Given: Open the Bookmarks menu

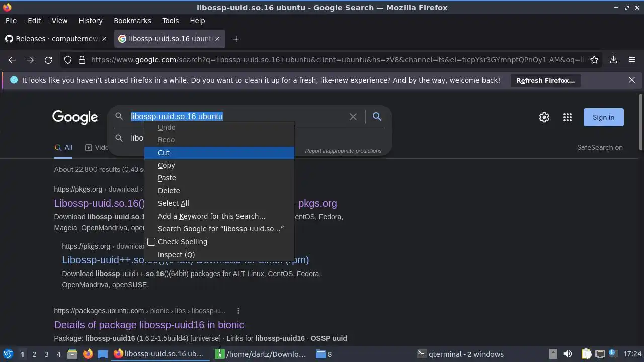Looking at the screenshot, I should pos(132,21).
